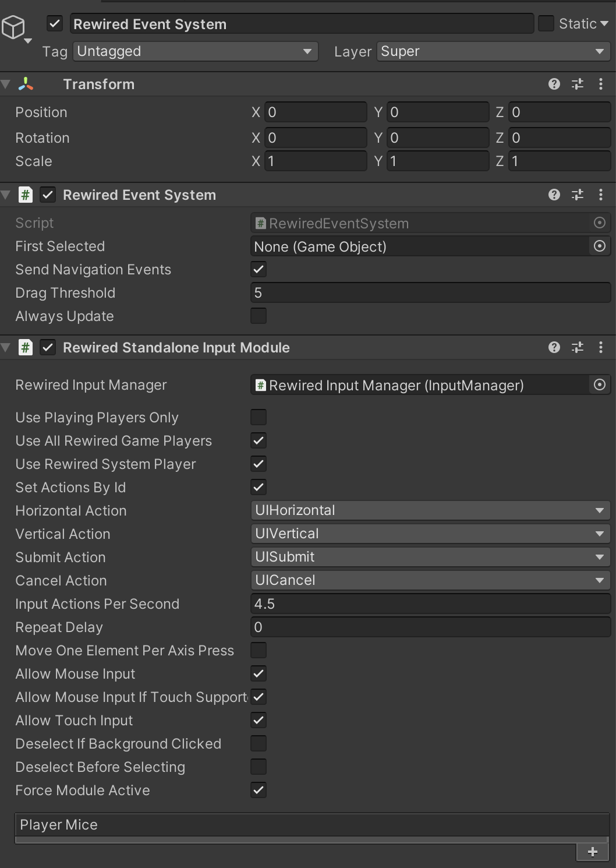Open Rewired Event System component menu
This screenshot has width=616, height=868.
tap(601, 195)
